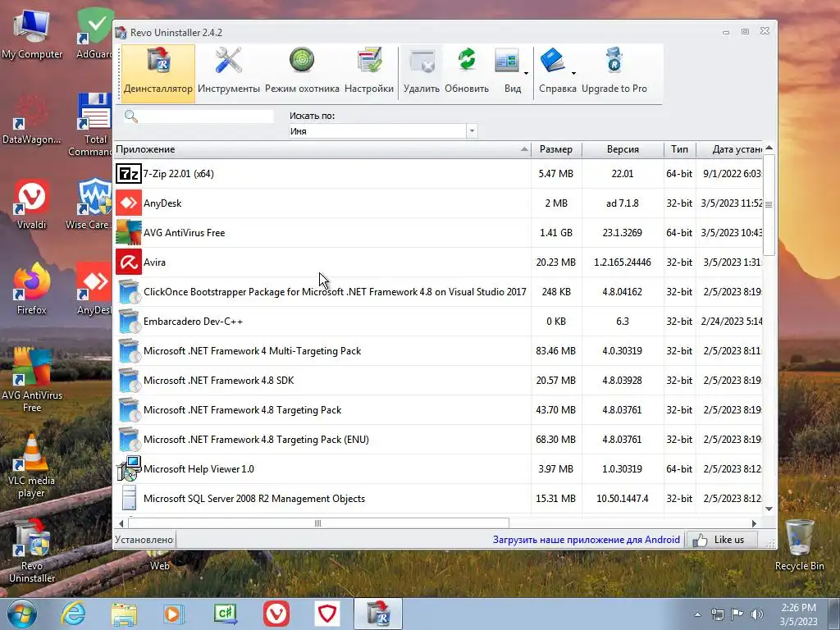
Task: Select .NET Framework 4.8 Targeting Pack (ENU)
Action: pyautogui.click(x=438, y=440)
